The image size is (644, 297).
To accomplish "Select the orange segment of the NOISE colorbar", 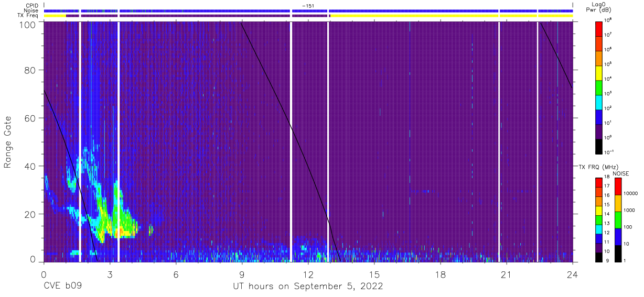I will pyautogui.click(x=617, y=203).
